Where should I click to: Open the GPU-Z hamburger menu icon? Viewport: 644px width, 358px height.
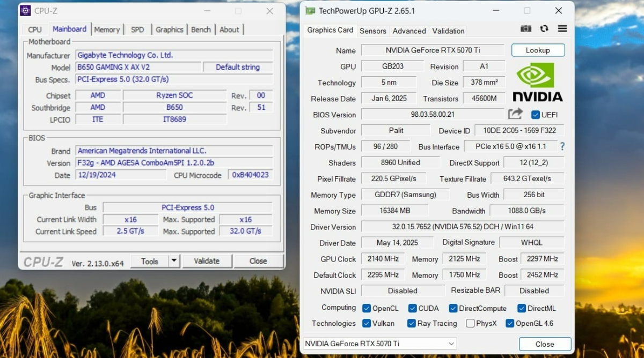tap(562, 28)
